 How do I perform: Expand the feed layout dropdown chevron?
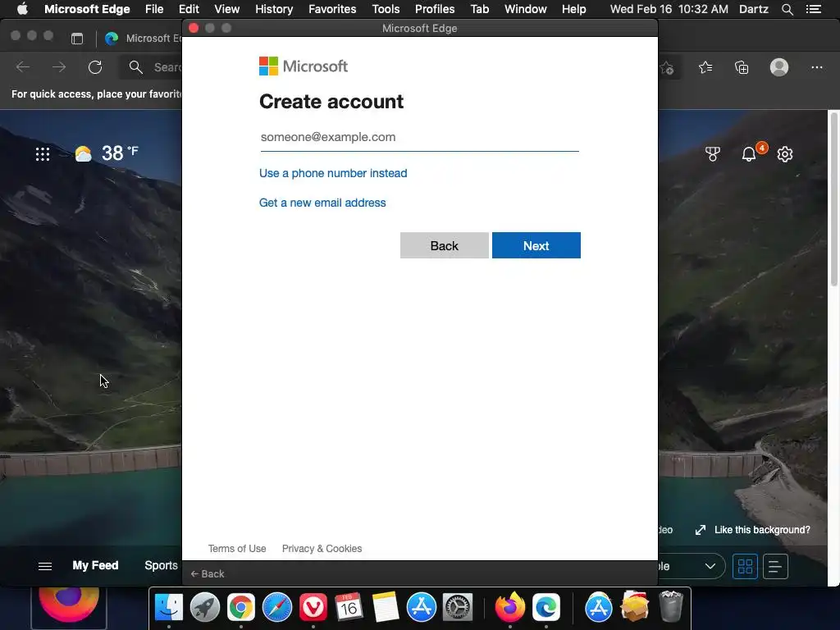pyautogui.click(x=710, y=566)
